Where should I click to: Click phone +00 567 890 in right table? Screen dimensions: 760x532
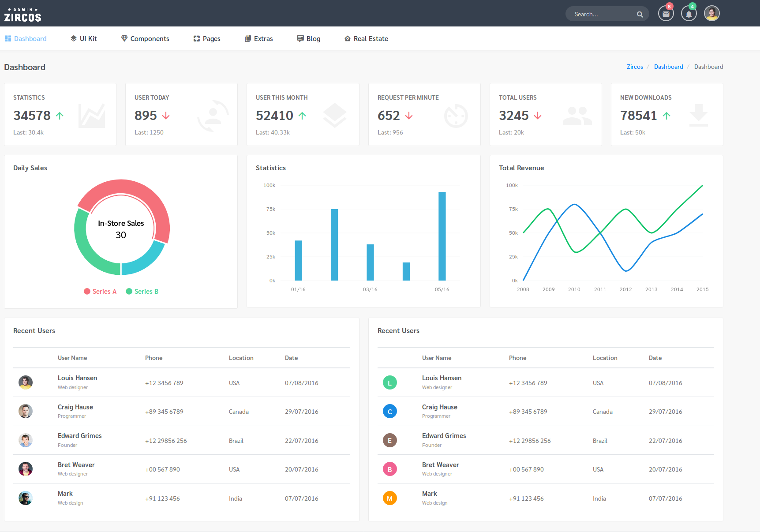[526, 469]
